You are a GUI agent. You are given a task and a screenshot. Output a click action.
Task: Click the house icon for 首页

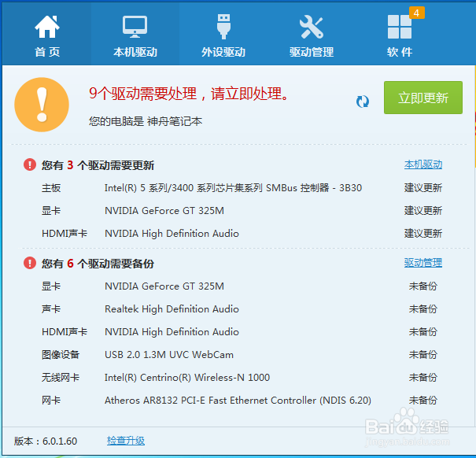[x=47, y=27]
